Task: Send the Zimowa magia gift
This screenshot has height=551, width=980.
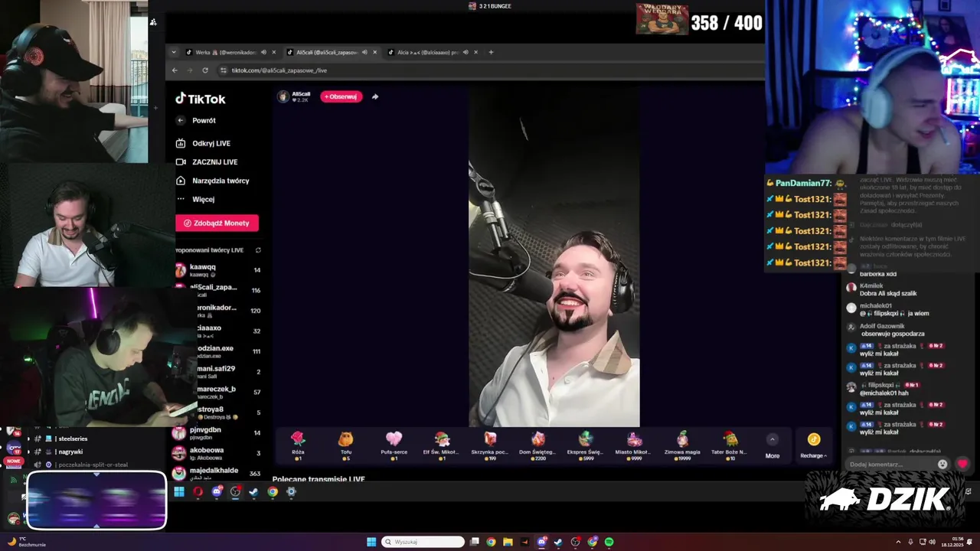Action: click(682, 444)
